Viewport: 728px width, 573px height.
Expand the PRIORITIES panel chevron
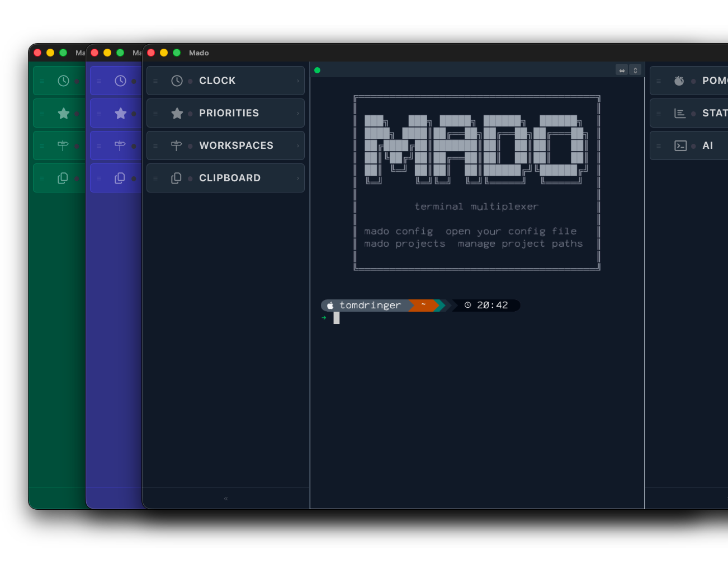[298, 114]
